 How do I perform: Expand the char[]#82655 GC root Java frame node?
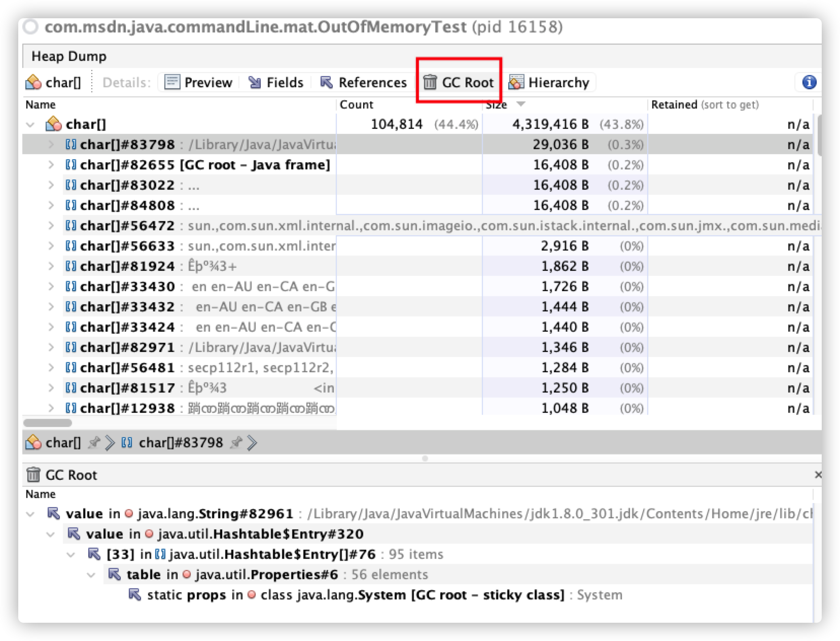pos(50,165)
